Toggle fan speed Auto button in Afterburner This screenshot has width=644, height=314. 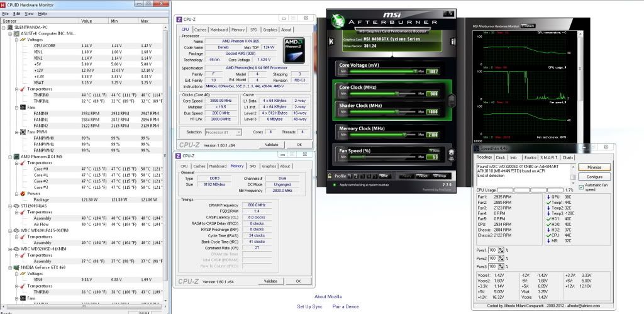point(435,151)
